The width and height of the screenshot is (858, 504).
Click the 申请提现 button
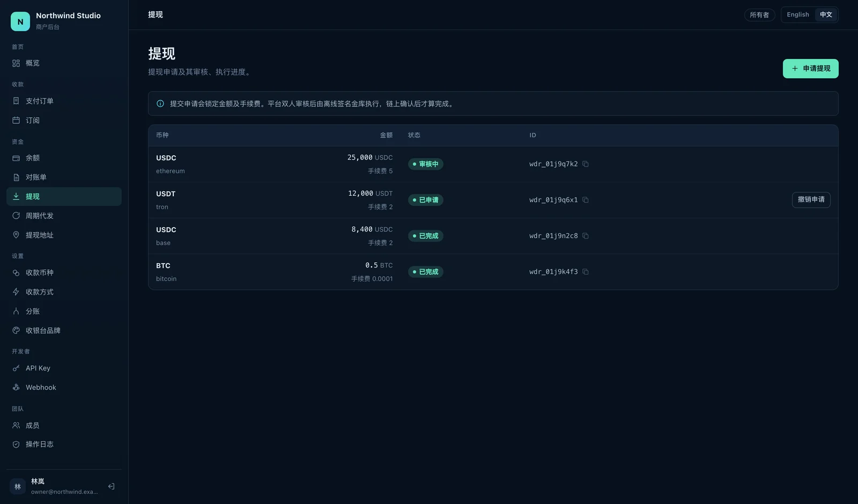pos(810,69)
